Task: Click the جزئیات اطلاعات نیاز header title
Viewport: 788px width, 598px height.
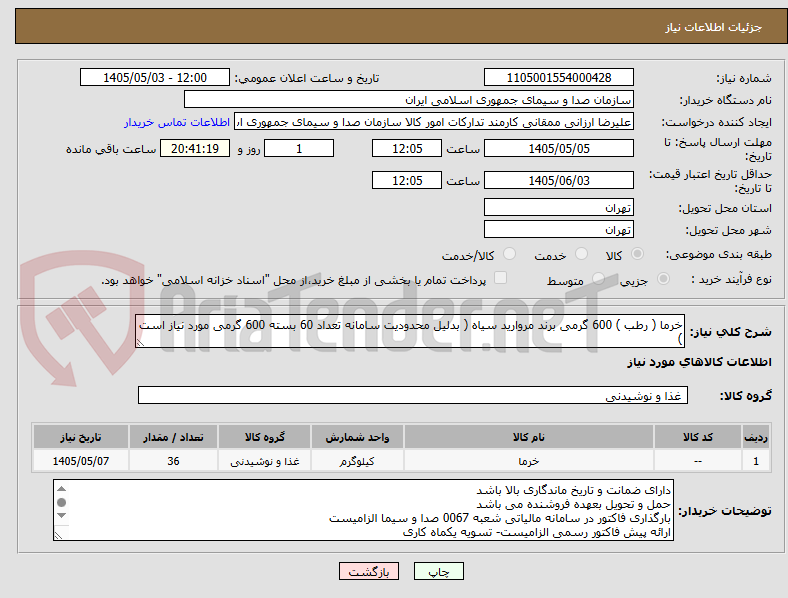Action: pyautogui.click(x=714, y=27)
